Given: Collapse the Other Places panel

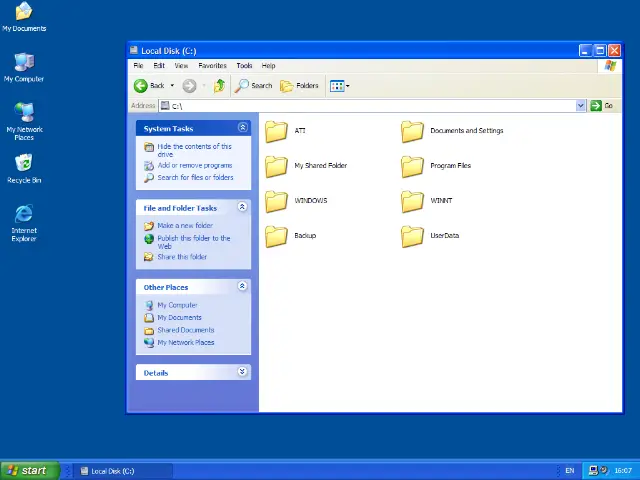Looking at the screenshot, I should tap(242, 286).
